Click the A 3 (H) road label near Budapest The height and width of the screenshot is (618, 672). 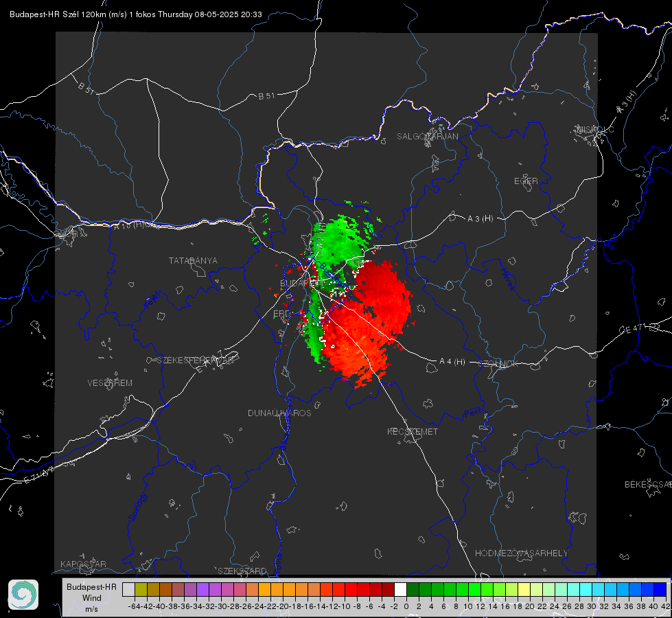480,219
